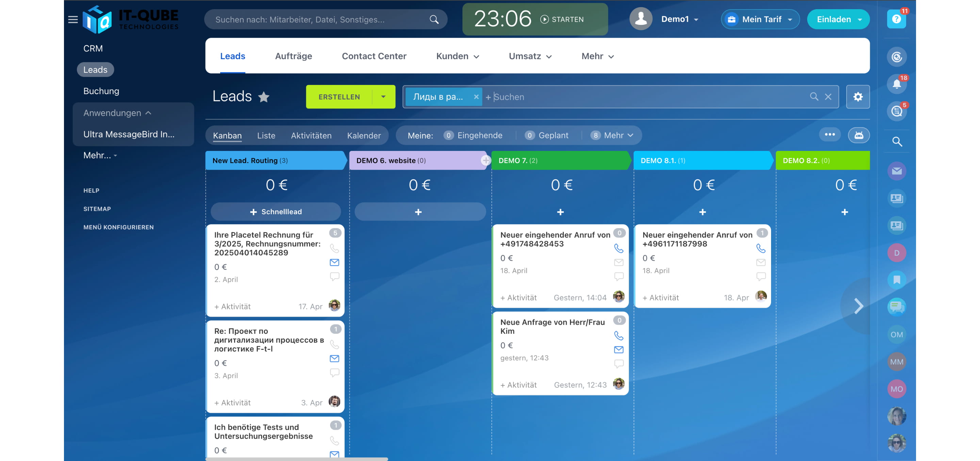Open the webmail envelope icon in right sidebar

[897, 171]
